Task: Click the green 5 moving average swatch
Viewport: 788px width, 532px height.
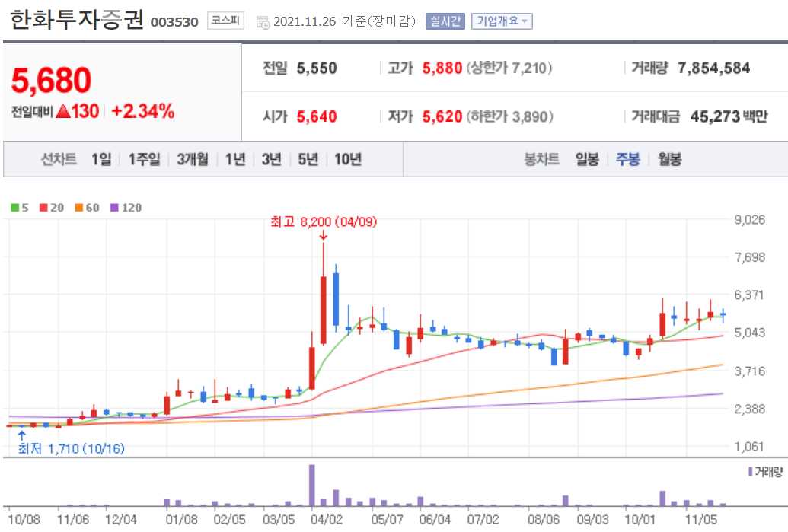Action: click(15, 208)
